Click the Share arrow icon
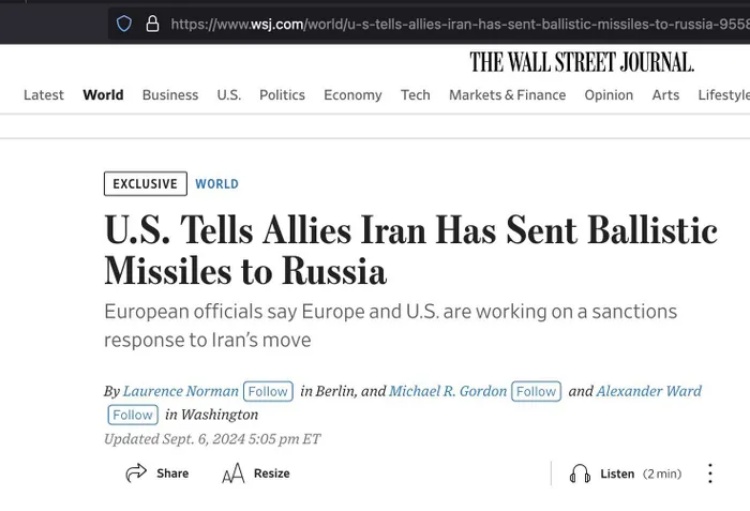The width and height of the screenshot is (750, 511). pos(136,473)
